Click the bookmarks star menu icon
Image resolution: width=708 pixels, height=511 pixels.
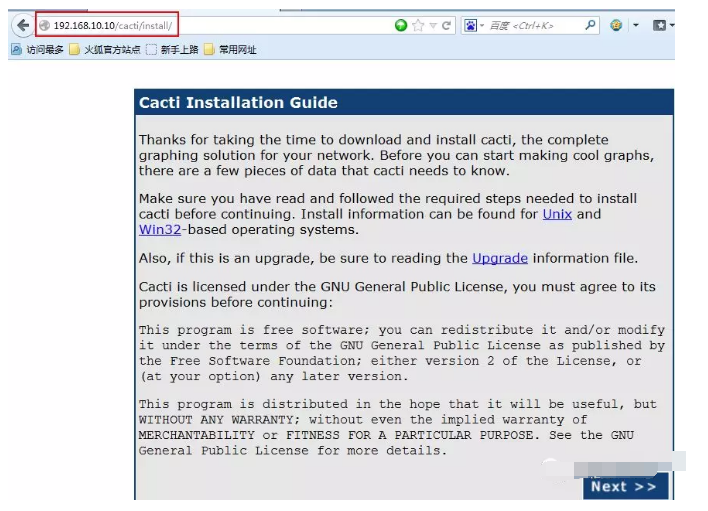tap(659, 25)
